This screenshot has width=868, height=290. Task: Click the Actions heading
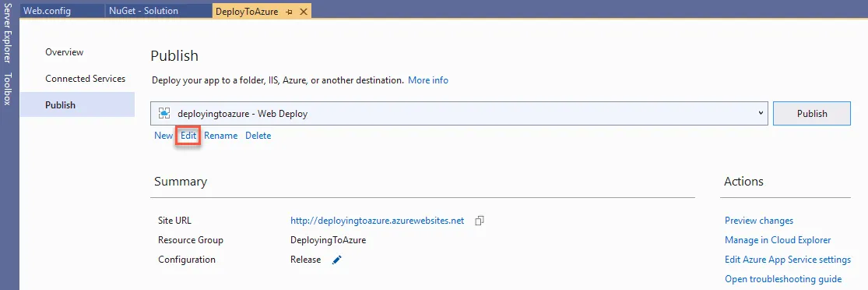743,182
